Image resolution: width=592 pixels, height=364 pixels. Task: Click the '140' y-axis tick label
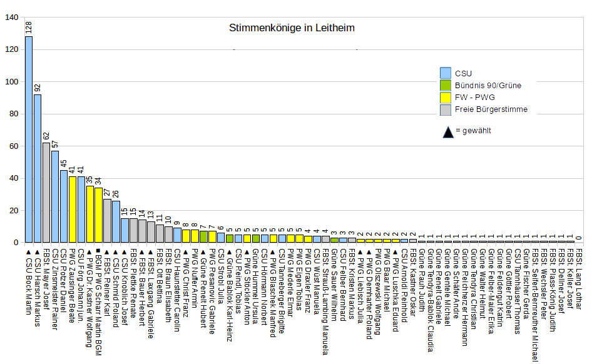12,18
